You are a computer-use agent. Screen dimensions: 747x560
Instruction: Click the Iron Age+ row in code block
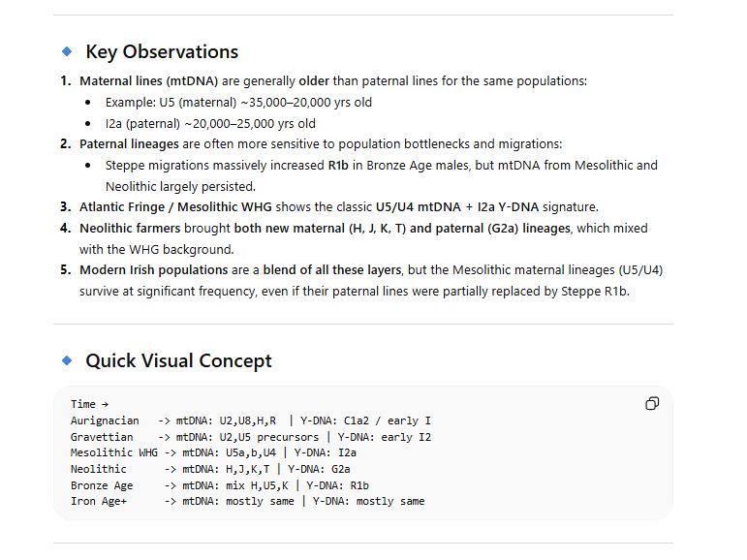pos(248,501)
